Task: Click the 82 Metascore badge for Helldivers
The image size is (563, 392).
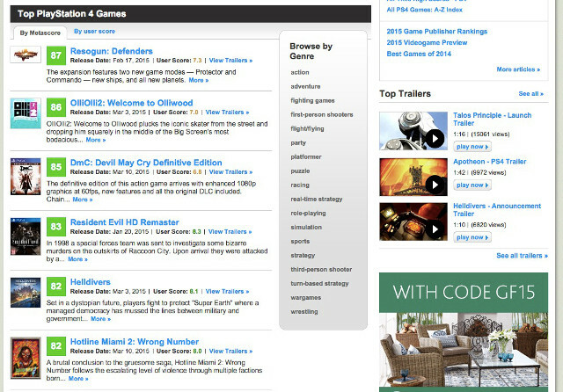Action: [x=56, y=287]
